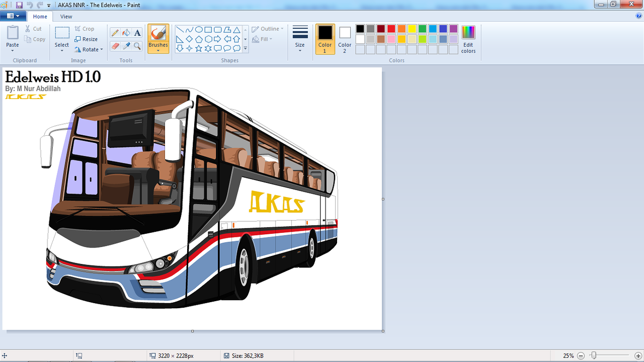
Task: Open the Paint file menu button
Action: click(x=13, y=16)
